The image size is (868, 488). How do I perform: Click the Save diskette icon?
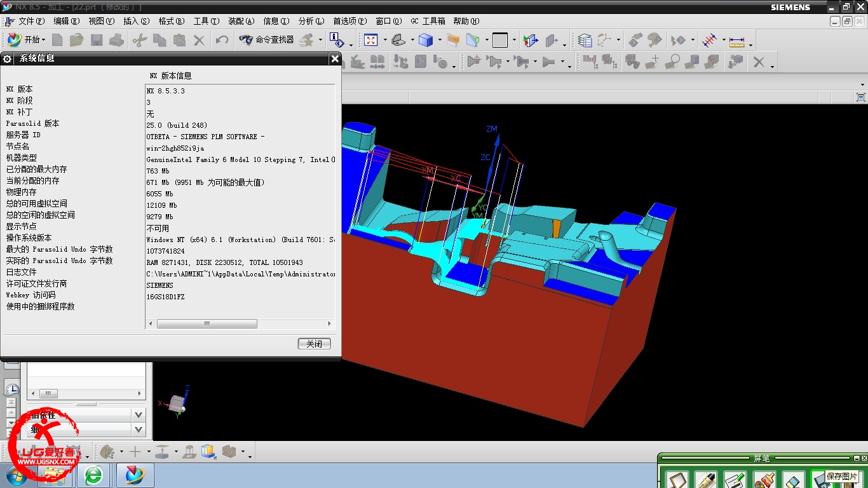coord(97,40)
